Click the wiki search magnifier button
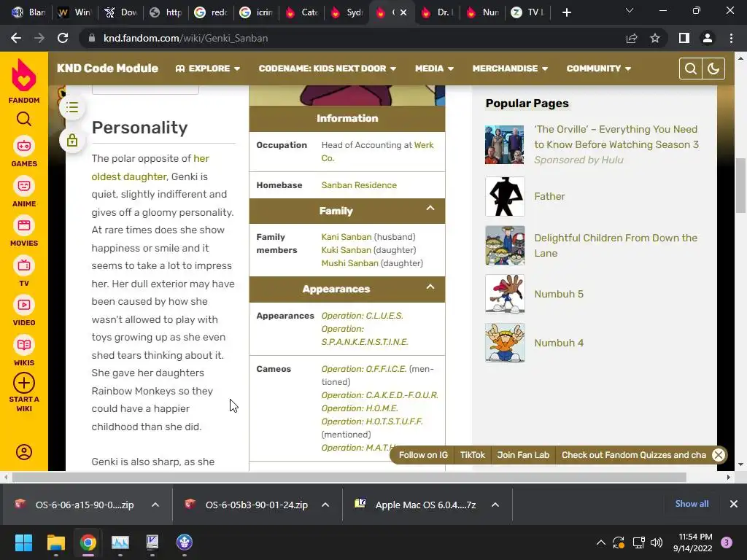This screenshot has height=560, width=747. 691,69
